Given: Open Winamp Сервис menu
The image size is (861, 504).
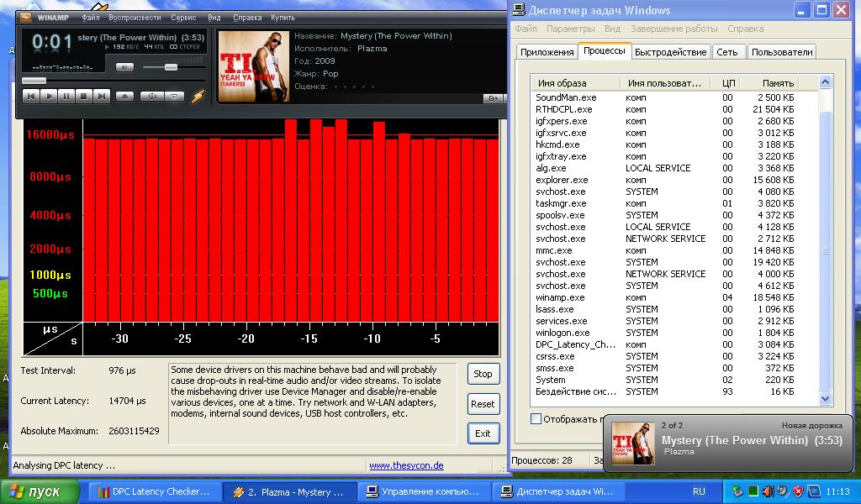Looking at the screenshot, I should click(183, 18).
